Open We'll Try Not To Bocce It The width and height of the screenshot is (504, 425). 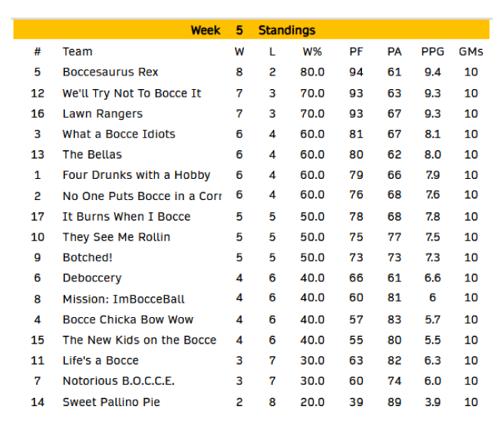tap(131, 94)
